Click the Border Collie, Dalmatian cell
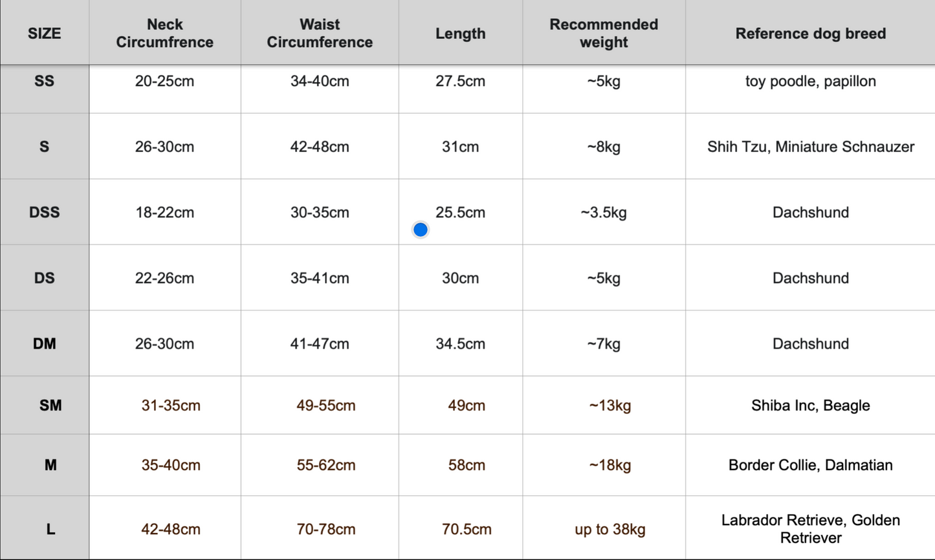Viewport: 935px width, 560px height. (810, 465)
